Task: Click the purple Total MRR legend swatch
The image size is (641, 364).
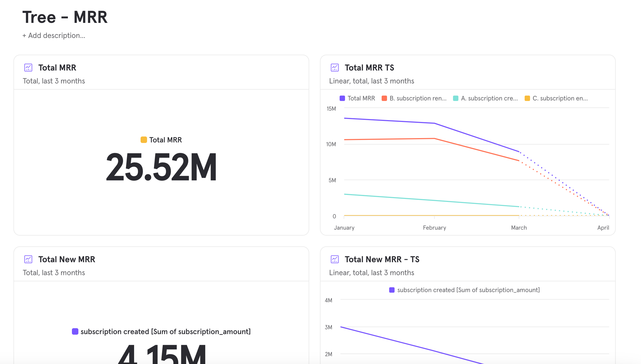Action: tap(342, 98)
